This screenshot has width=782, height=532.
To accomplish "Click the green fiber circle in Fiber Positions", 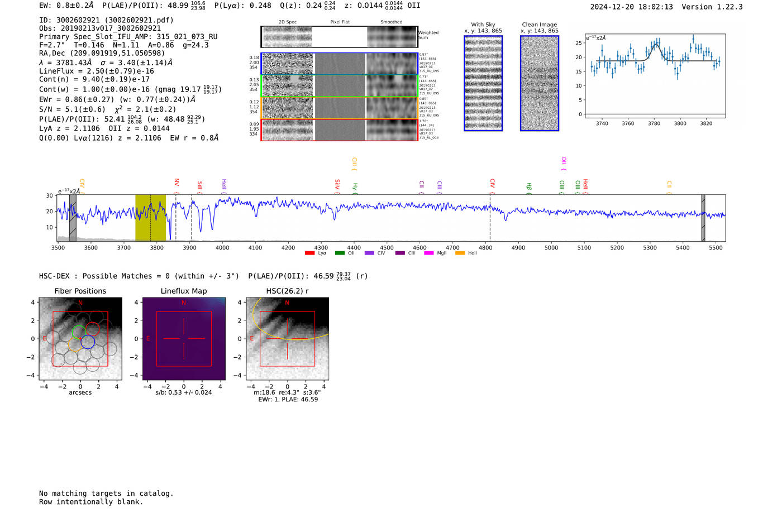I will pyautogui.click(x=79, y=332).
